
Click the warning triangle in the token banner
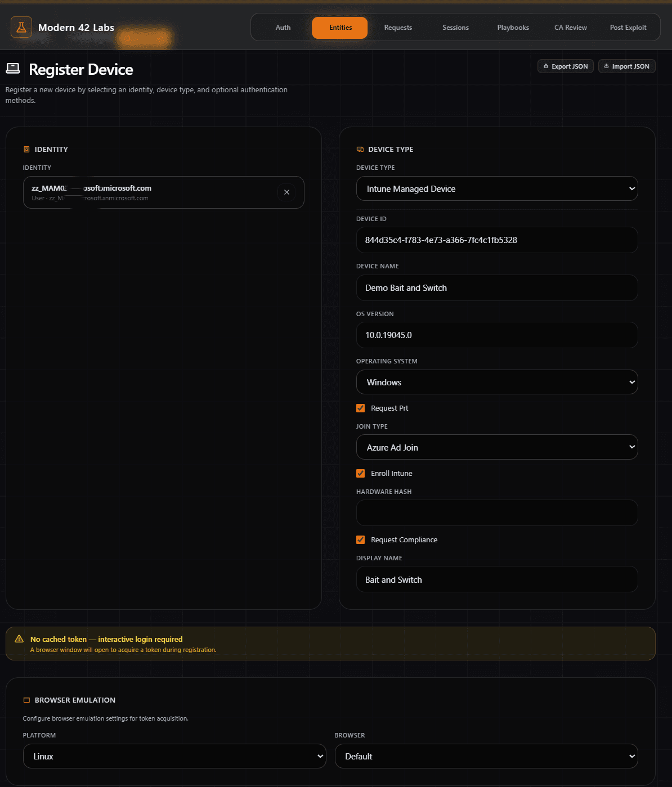pos(19,638)
